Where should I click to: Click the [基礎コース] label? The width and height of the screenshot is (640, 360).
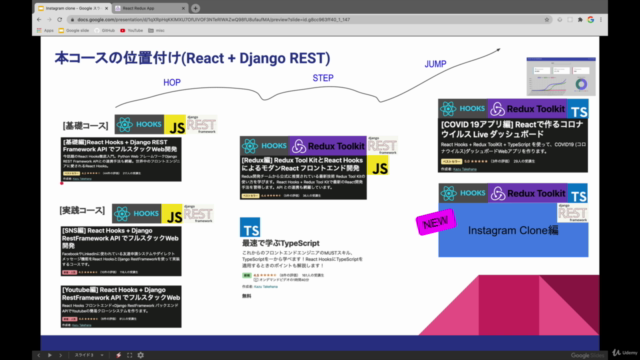(x=85, y=126)
